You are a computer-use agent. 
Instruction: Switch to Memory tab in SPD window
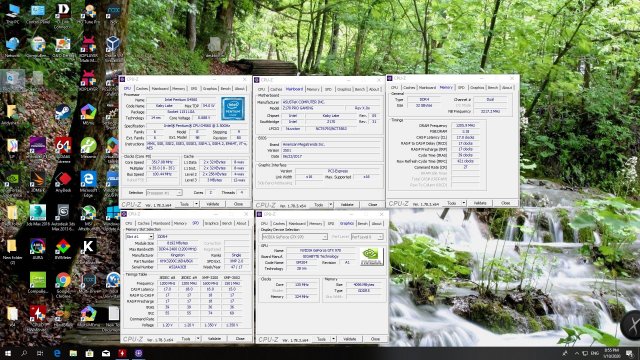tap(180, 223)
